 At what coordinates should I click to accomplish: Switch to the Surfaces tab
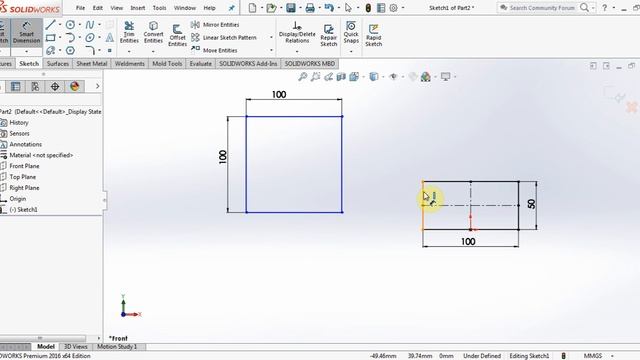point(58,64)
